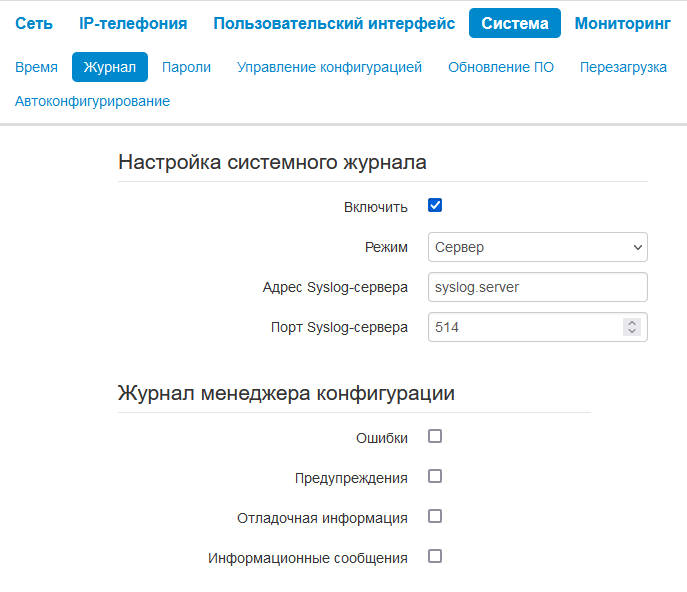Screen dimensions: 687x592
Task: Select the Журнал submenu item
Action: 110,67
